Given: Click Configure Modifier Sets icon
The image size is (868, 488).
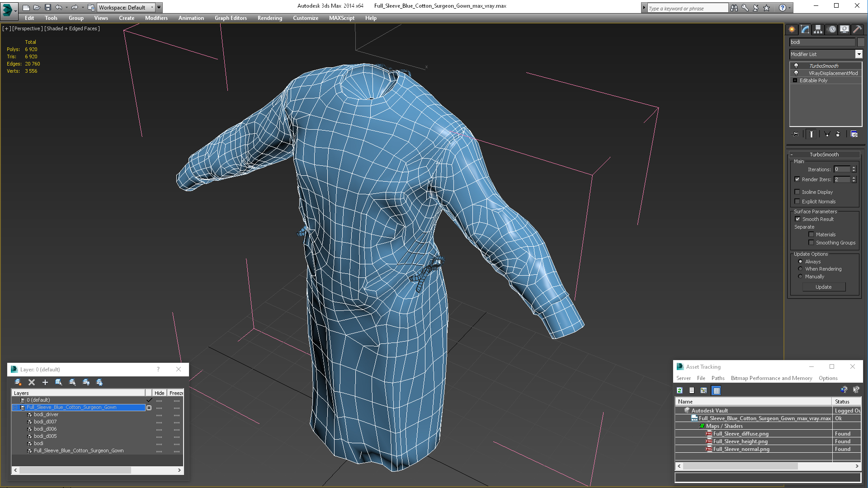Looking at the screenshot, I should 854,134.
